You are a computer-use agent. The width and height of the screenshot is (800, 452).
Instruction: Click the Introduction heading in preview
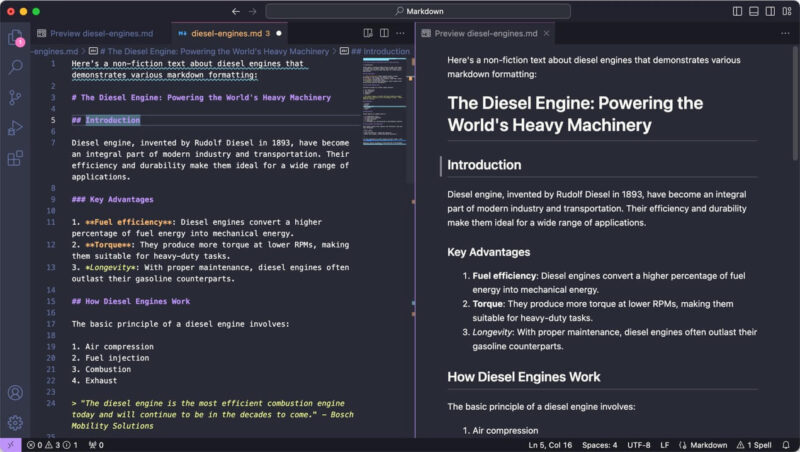coord(484,165)
